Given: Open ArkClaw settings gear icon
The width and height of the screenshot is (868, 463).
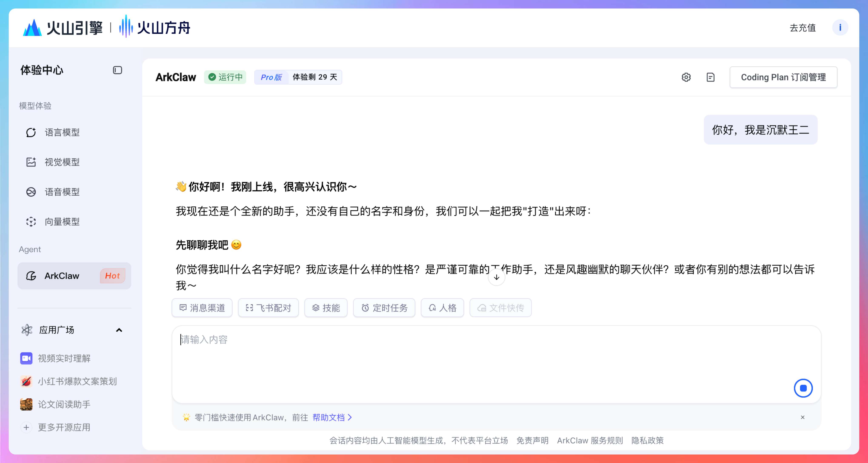Looking at the screenshot, I should 686,77.
